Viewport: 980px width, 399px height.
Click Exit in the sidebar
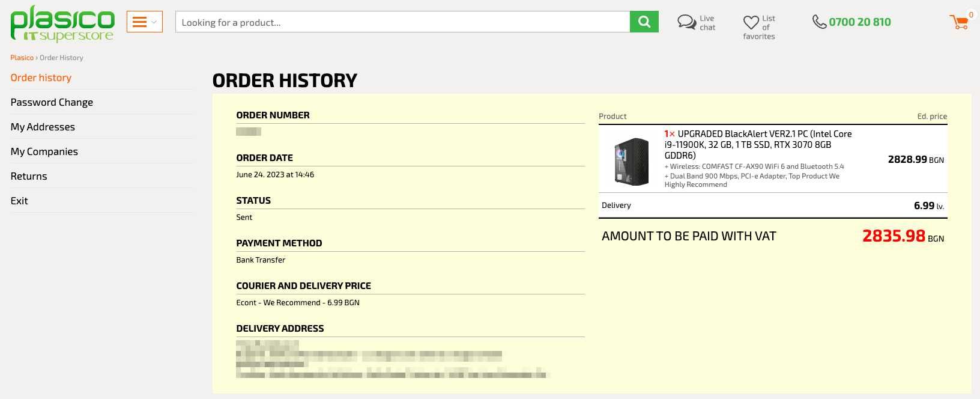pos(19,201)
